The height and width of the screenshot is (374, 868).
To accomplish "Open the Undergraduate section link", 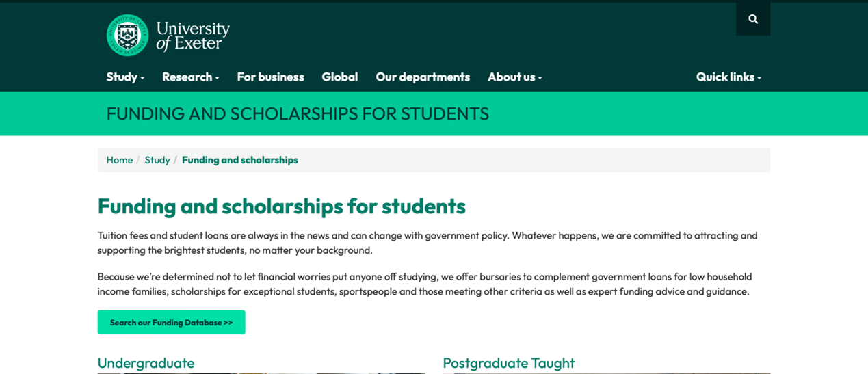I will pyautogui.click(x=146, y=363).
